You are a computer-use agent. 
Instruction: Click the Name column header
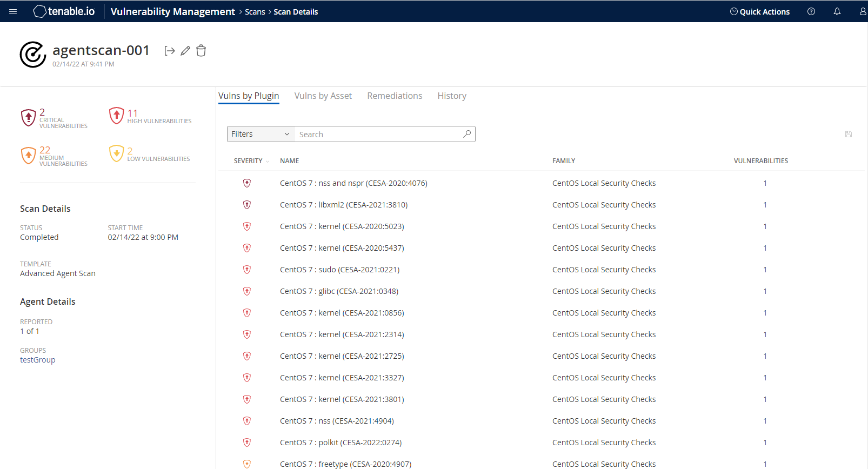[290, 161]
